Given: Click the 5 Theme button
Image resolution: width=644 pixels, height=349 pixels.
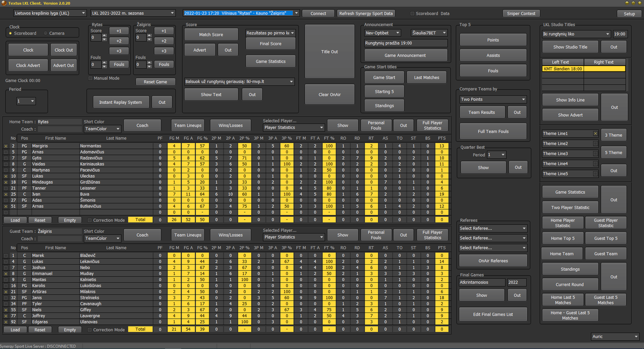Looking at the screenshot, I should [x=613, y=153].
